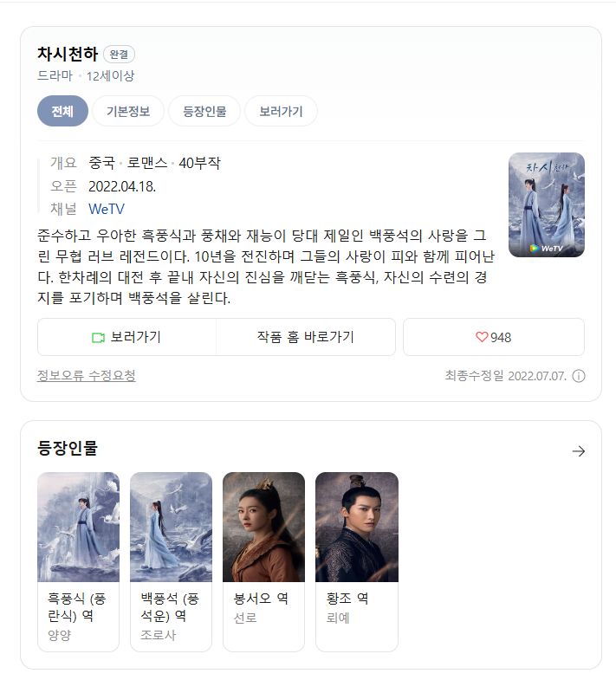The height and width of the screenshot is (693, 616).
Task: Click the arrow next to 등장인물
Action: tap(579, 451)
